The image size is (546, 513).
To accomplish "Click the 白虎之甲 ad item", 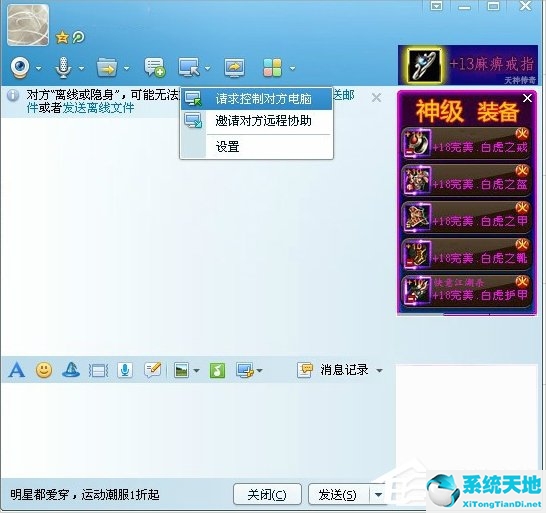I will (x=466, y=217).
